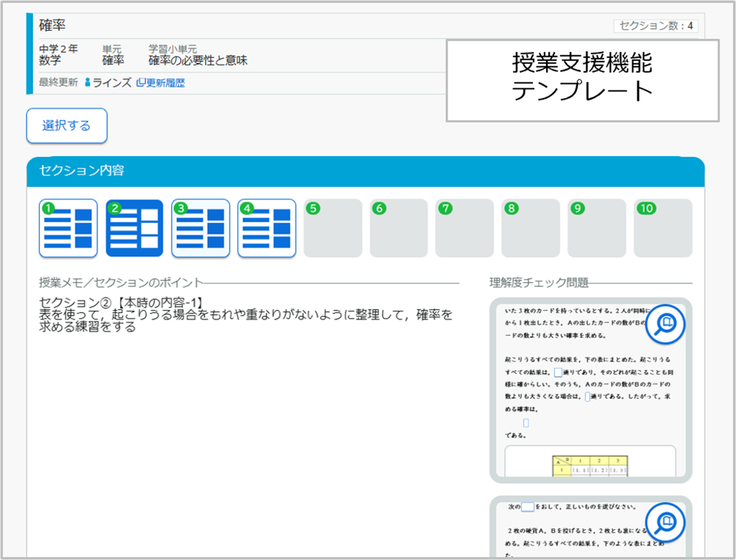Click the セクション内容 panel header
This screenshot has height=560, width=736.
(365, 171)
